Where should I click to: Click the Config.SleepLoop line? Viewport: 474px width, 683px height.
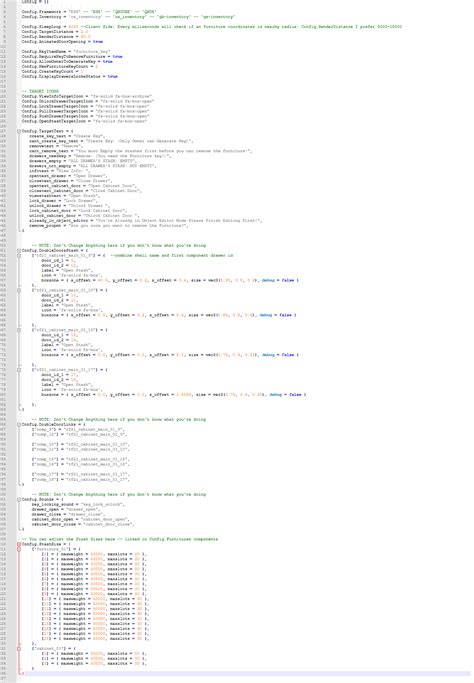[212, 27]
